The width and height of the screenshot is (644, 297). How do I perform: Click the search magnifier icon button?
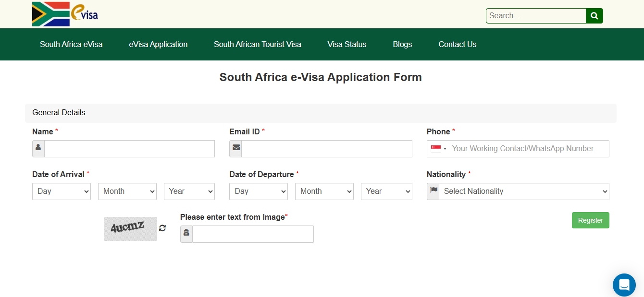pyautogui.click(x=594, y=16)
